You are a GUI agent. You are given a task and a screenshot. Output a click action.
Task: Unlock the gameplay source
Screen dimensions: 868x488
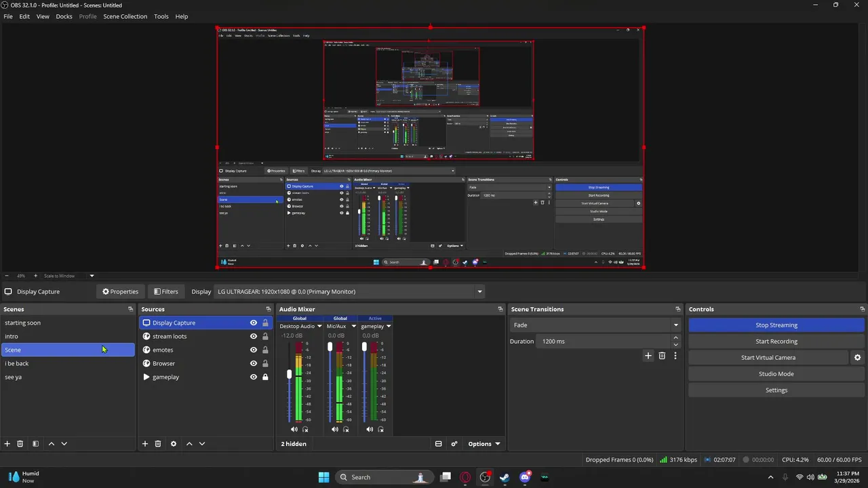(x=265, y=377)
